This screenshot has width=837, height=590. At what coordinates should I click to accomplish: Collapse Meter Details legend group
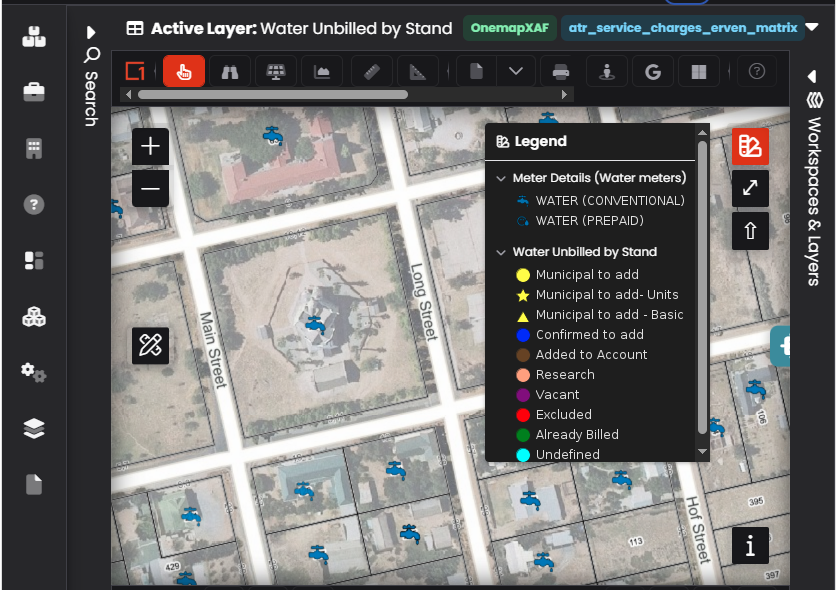click(x=501, y=178)
